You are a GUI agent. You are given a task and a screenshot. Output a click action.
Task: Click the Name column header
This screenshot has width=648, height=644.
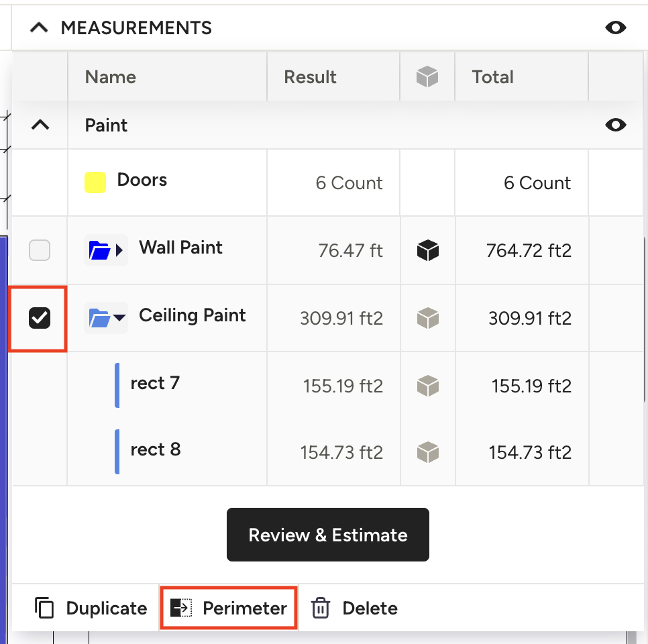(x=110, y=77)
